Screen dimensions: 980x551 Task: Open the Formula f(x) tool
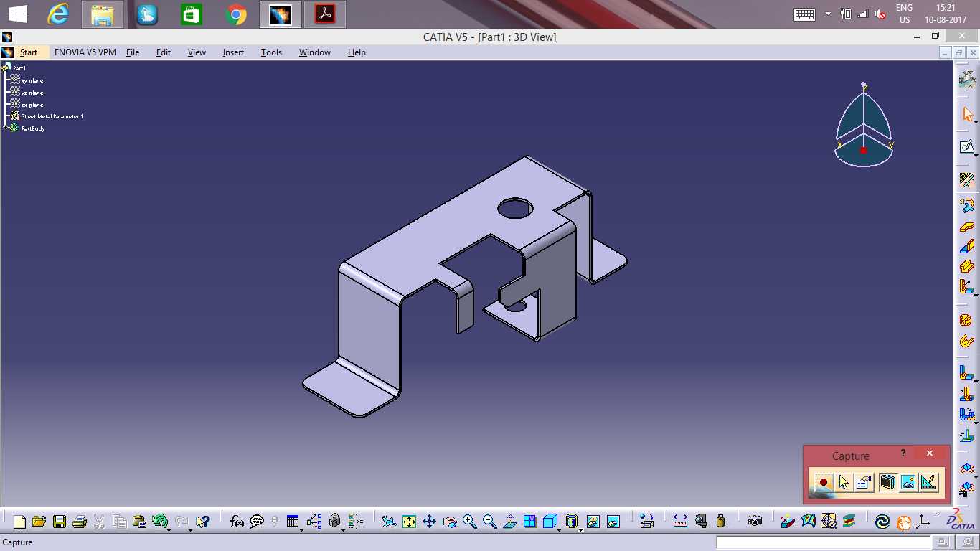tap(237, 522)
